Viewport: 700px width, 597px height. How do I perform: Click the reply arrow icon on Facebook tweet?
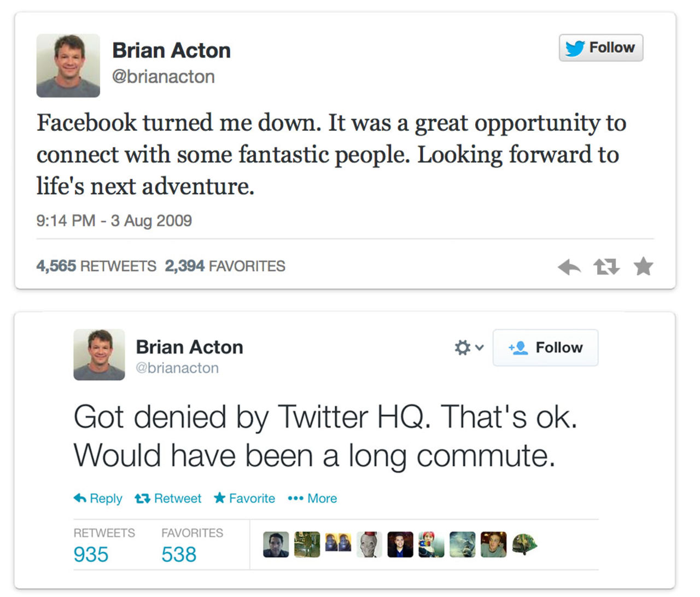(x=569, y=267)
